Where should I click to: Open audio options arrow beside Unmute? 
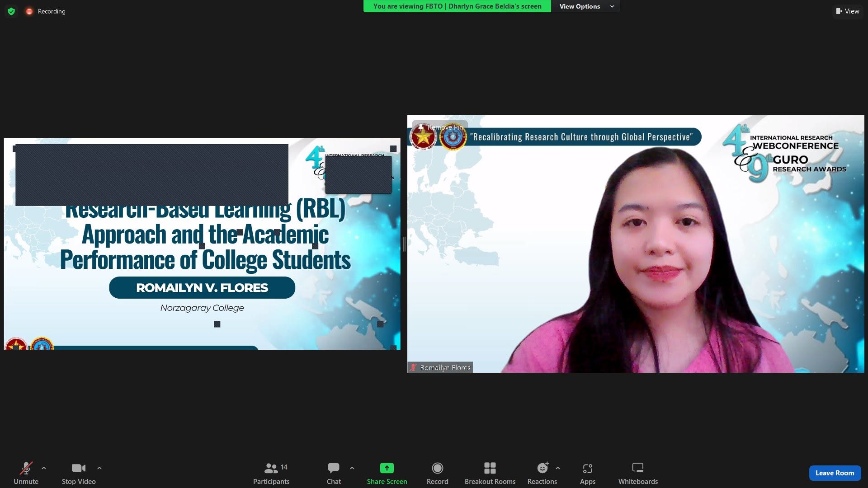[44, 468]
